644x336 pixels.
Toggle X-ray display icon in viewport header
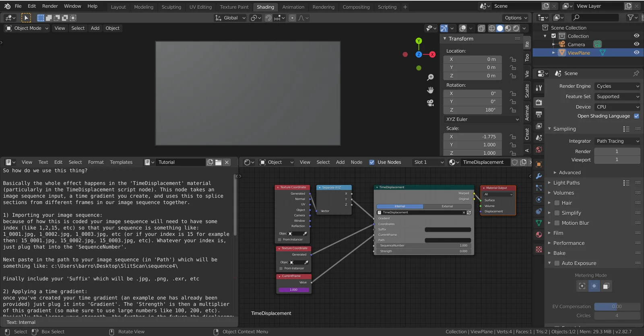coord(481,28)
